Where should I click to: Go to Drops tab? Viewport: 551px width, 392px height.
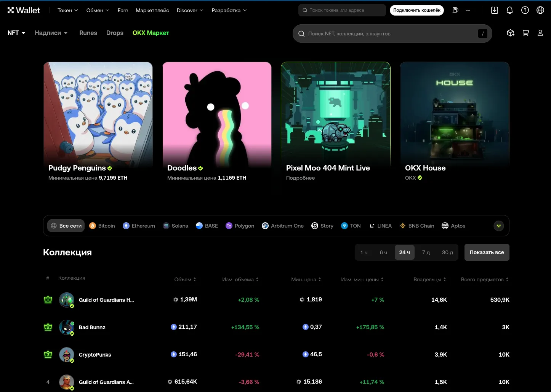(115, 33)
